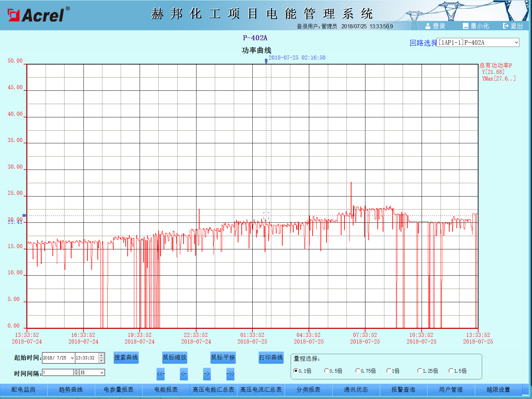Select the 1倍 range radio button
The height and width of the screenshot is (399, 532).
pyautogui.click(x=389, y=371)
